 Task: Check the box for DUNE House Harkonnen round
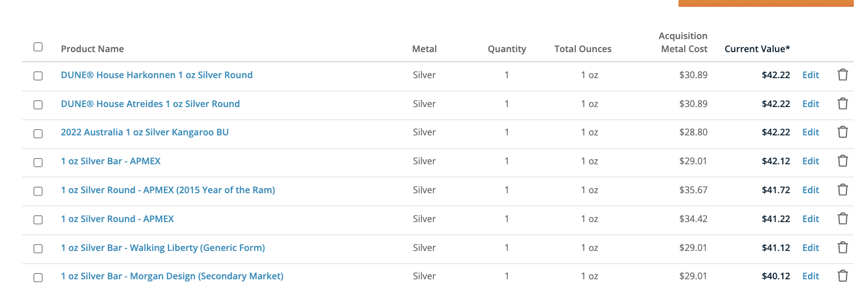coord(38,76)
